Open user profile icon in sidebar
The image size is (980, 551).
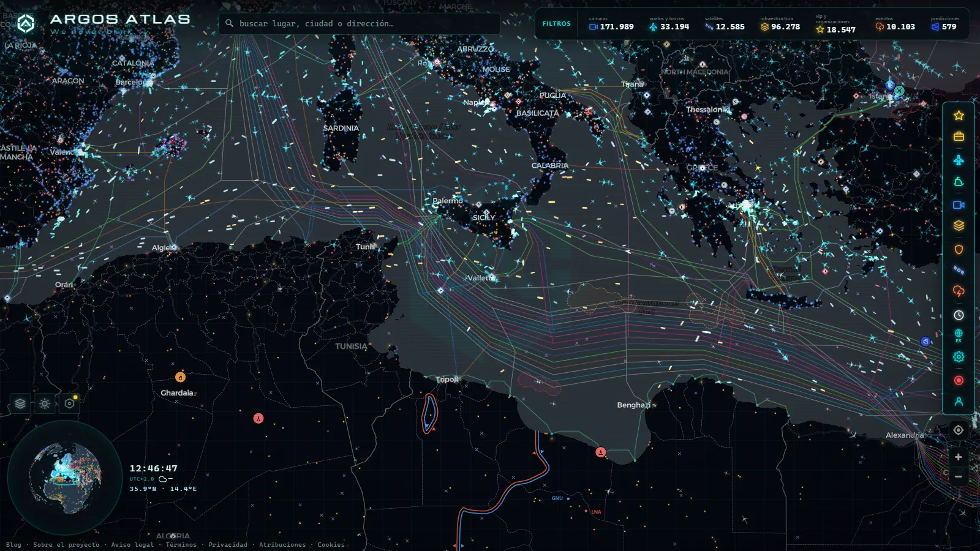click(959, 402)
